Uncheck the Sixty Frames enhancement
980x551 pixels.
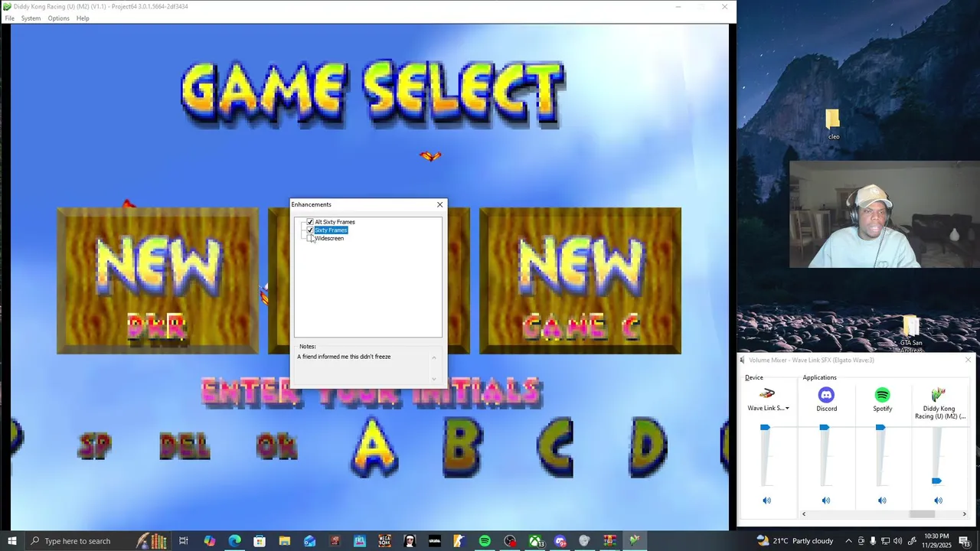coord(310,230)
